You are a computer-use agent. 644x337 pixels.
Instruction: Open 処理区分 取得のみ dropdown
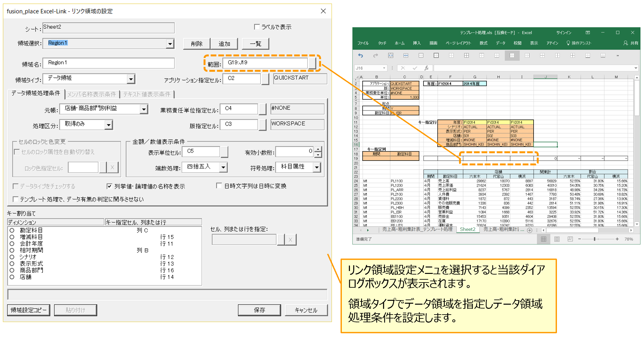[109, 125]
